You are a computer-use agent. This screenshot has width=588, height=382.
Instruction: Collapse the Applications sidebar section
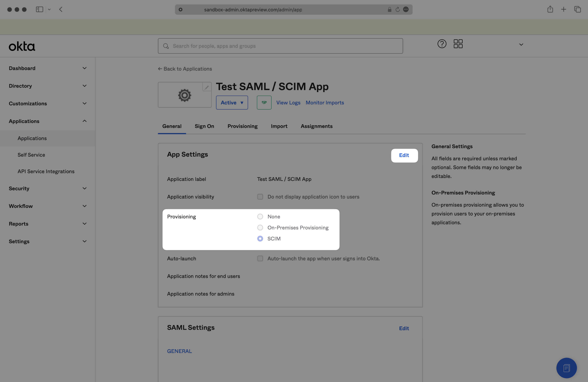[x=47, y=121]
